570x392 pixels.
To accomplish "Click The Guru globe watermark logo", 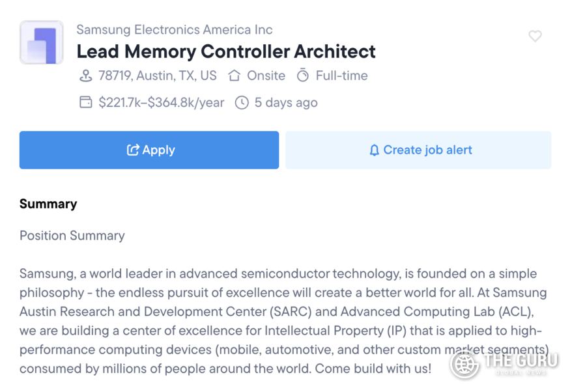I will click(x=464, y=363).
